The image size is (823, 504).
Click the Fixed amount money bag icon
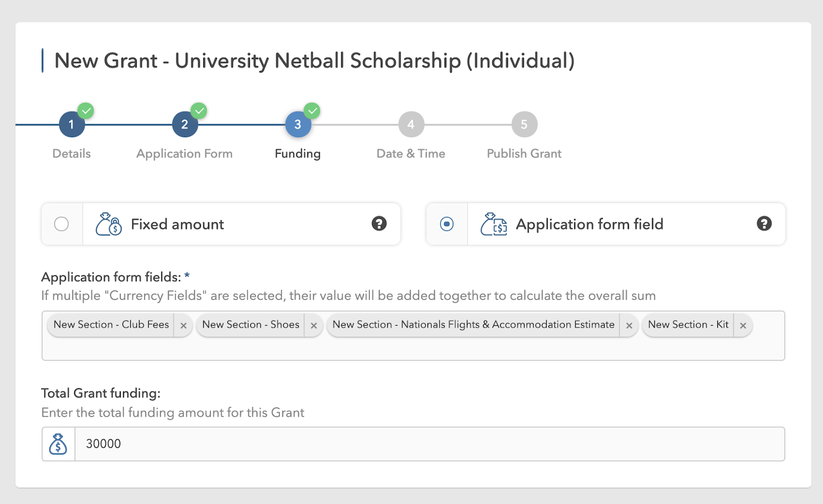109,224
